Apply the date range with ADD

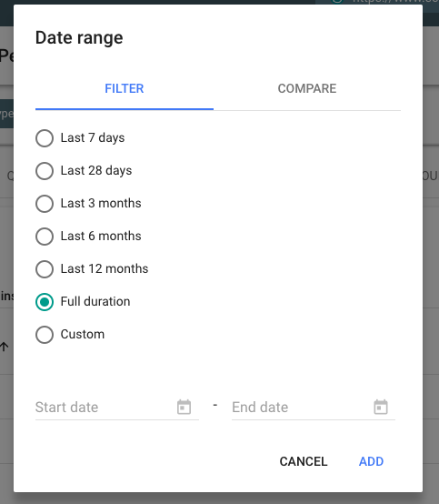point(371,461)
